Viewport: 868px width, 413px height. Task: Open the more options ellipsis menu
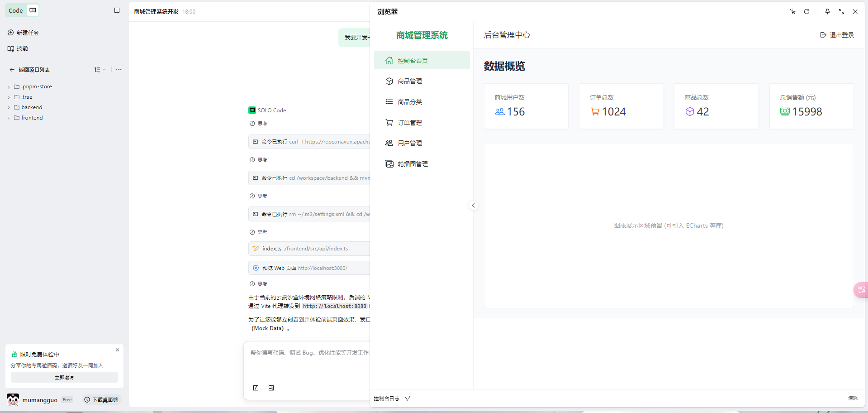[119, 70]
